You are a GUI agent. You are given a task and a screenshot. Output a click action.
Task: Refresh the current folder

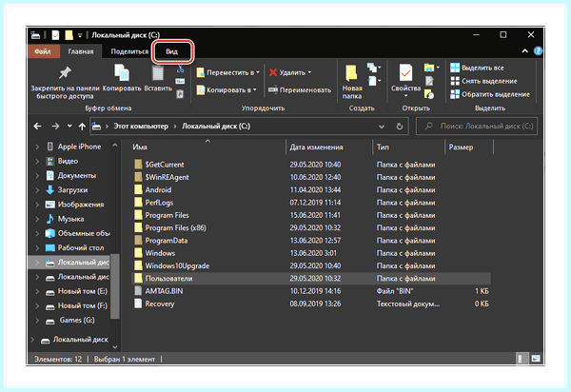[x=400, y=127]
